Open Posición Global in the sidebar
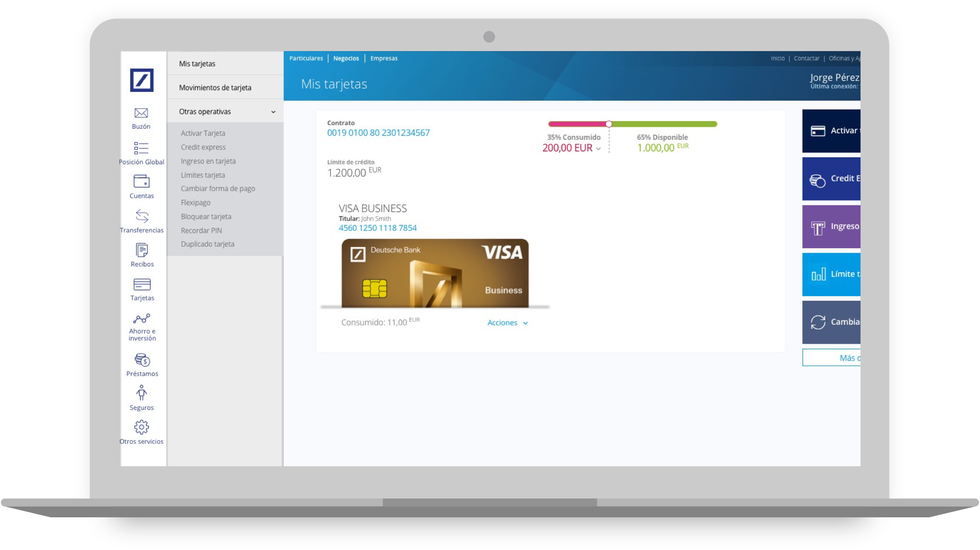The height and width of the screenshot is (550, 980). coord(141,149)
